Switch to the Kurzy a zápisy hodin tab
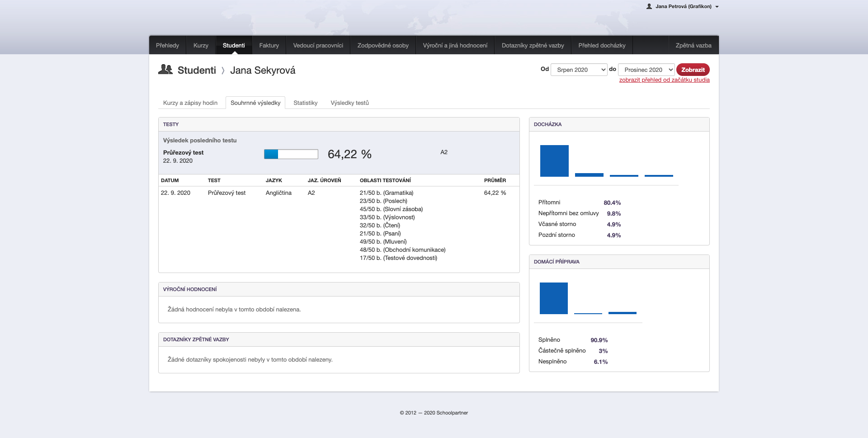The image size is (868, 438). click(x=190, y=103)
